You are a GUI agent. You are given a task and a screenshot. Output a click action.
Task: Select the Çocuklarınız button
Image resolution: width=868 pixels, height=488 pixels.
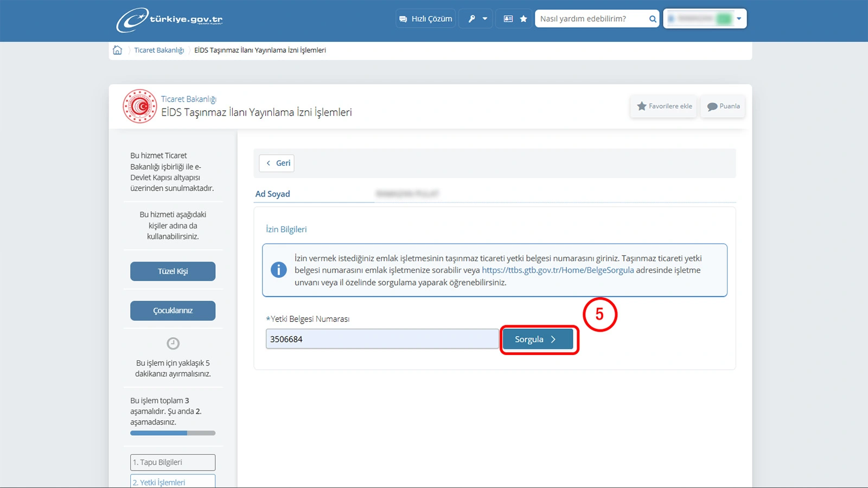(x=173, y=310)
